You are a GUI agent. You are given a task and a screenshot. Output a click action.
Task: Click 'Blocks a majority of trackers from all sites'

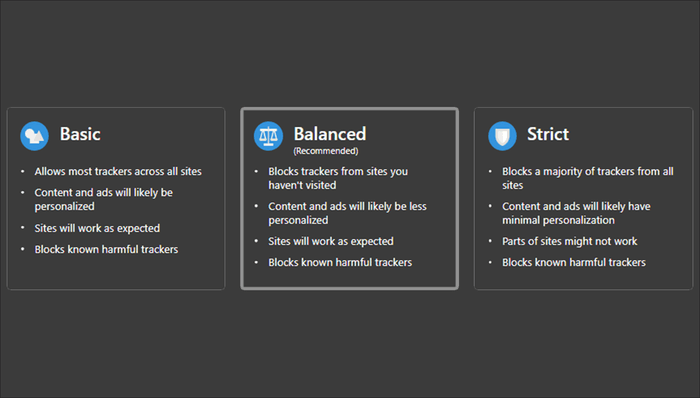(588, 178)
